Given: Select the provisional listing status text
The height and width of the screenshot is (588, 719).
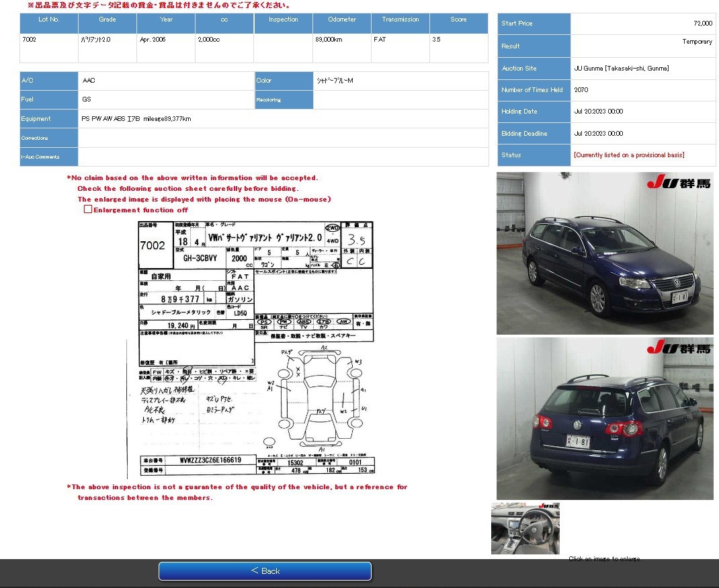Looking at the screenshot, I should [x=629, y=155].
